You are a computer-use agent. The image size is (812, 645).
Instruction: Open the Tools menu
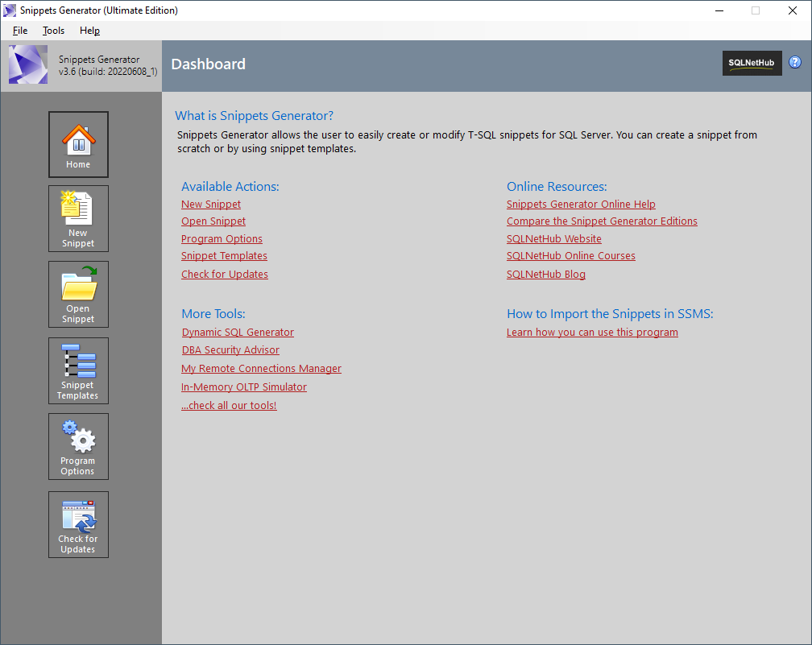tap(53, 31)
